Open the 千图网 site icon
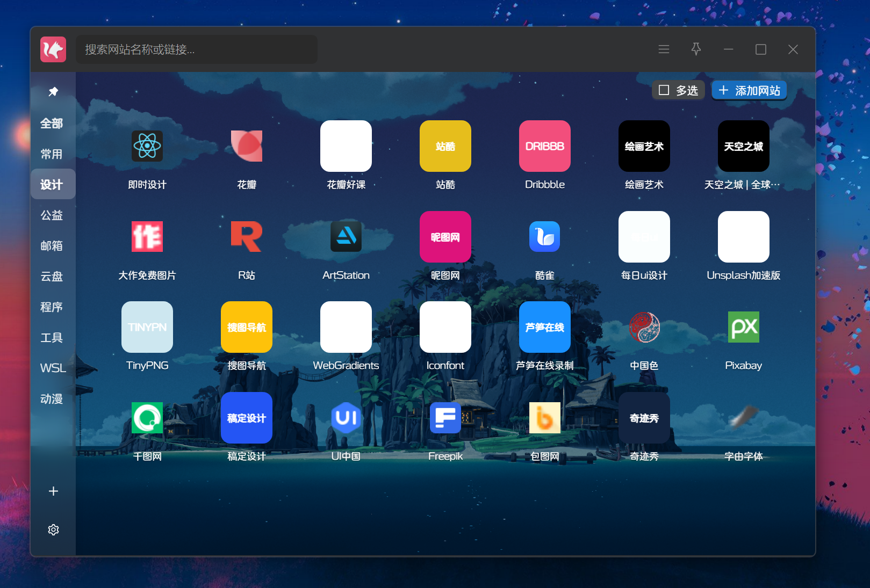Viewport: 870px width, 588px height. 147,418
